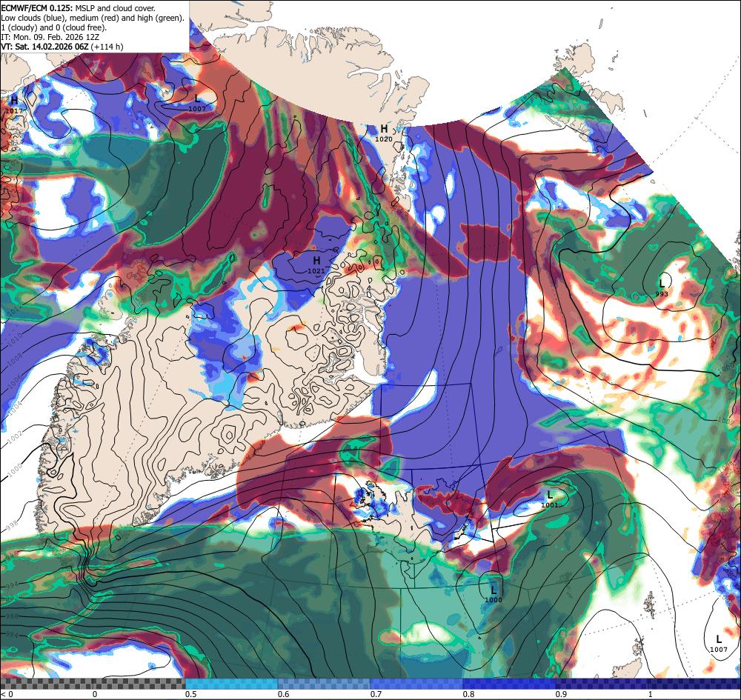Click the 1008 isobar label
This screenshot has width=741, height=700.
(x=16, y=360)
